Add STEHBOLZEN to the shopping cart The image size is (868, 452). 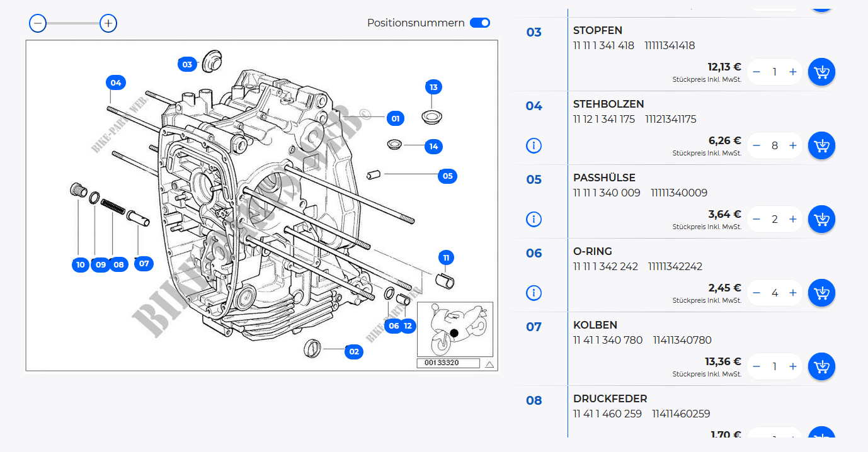click(x=821, y=145)
